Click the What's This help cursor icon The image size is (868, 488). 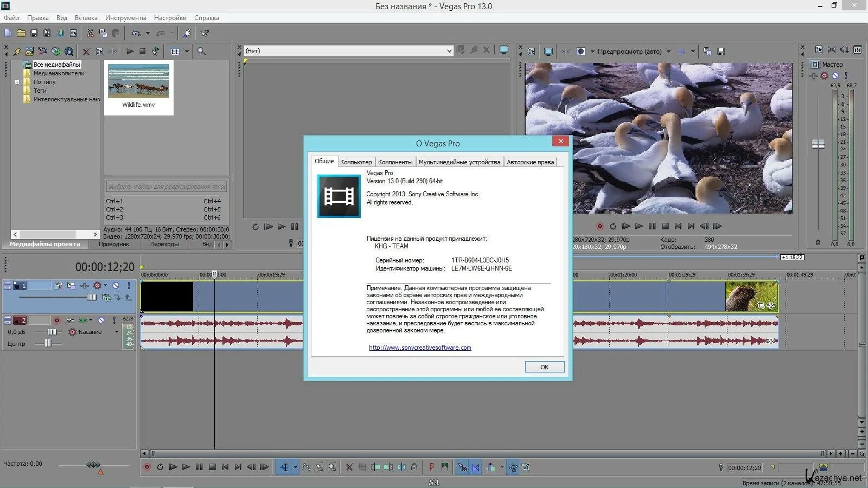(205, 33)
